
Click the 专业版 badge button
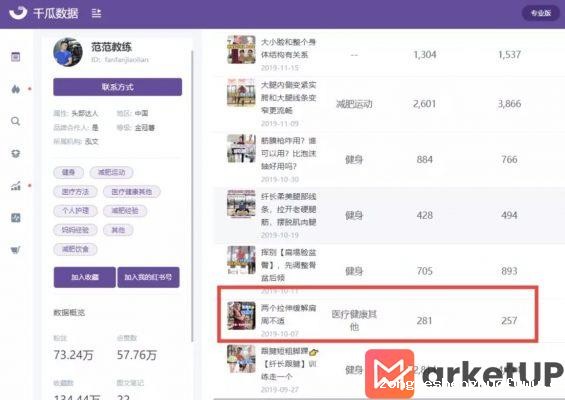point(540,13)
